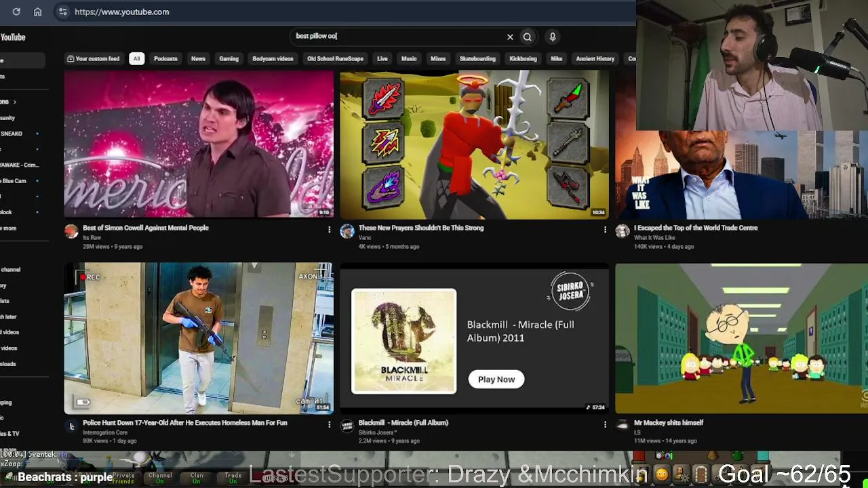Visit the Its Raw channel name
This screenshot has width=868, height=488.
pos(92,238)
